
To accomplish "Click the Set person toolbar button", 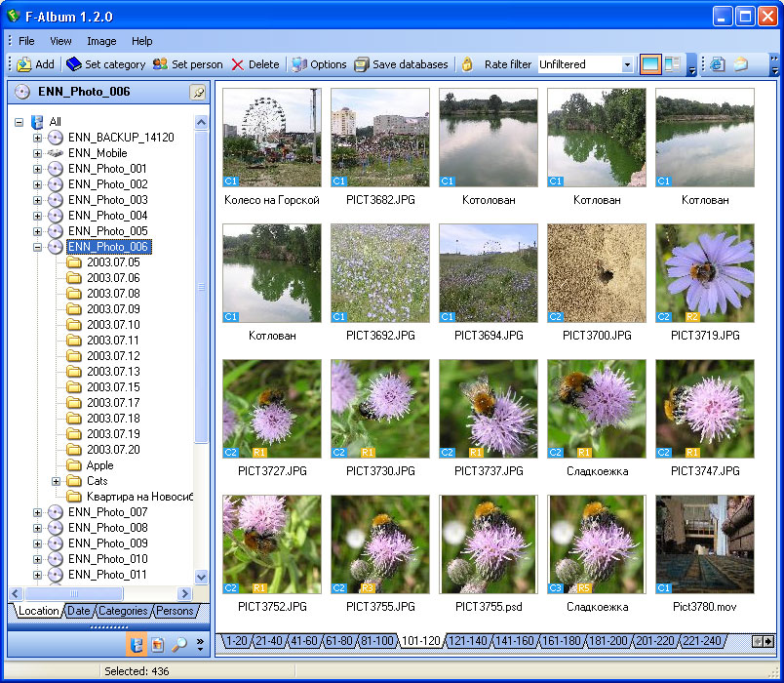I will [x=187, y=64].
